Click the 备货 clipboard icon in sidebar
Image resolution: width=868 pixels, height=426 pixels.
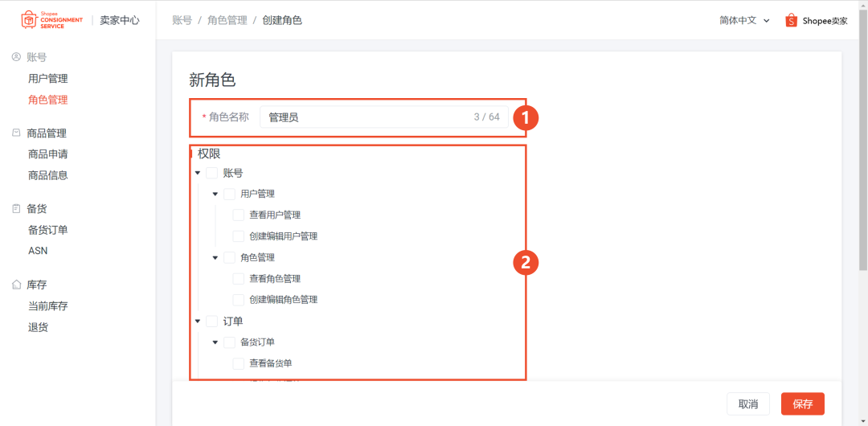(16, 208)
